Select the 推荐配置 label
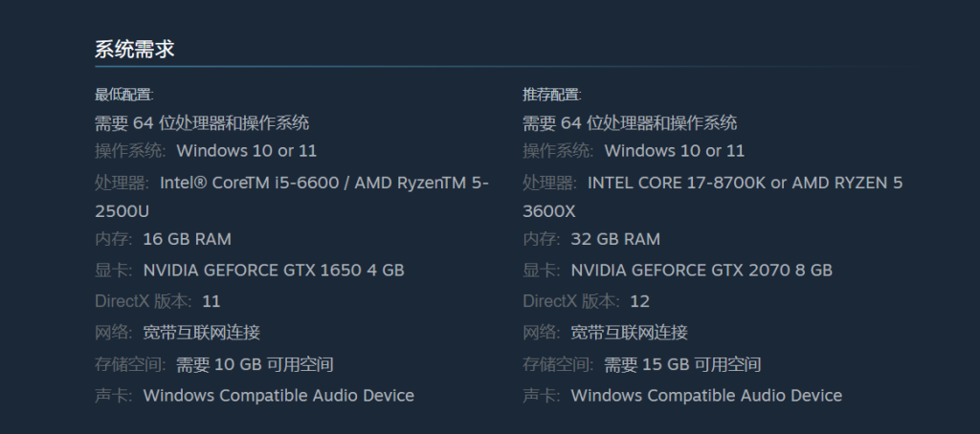 552,95
